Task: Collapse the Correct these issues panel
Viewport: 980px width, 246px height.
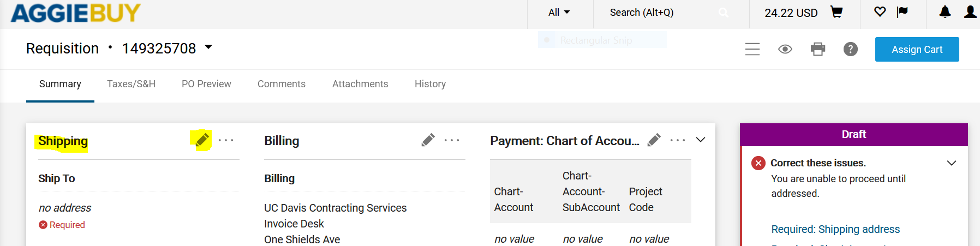Action: pyautogui.click(x=952, y=163)
